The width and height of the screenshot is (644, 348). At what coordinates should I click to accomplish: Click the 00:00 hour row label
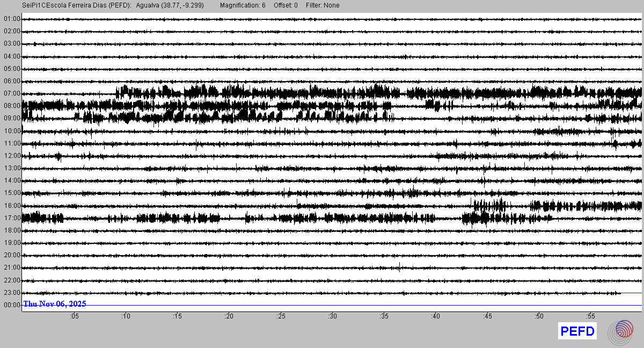tap(12, 305)
